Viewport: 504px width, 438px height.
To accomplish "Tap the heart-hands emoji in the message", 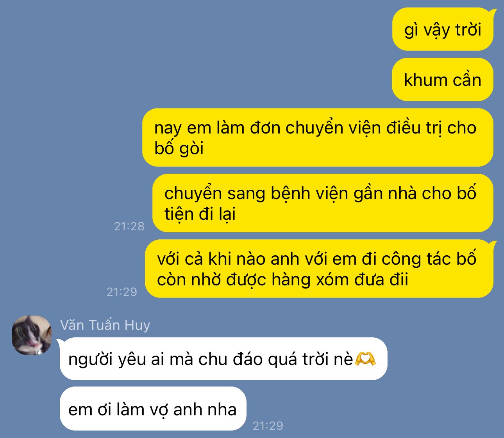I will (x=365, y=359).
